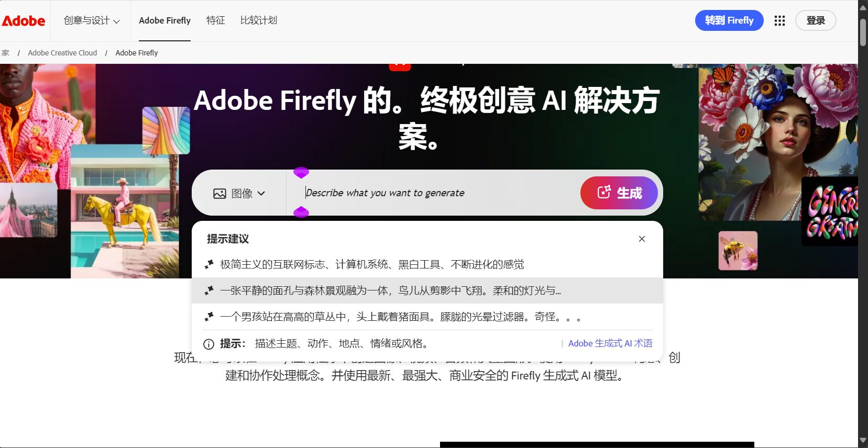This screenshot has width=868, height=448.
Task: Click the wand icon beside 一个男孩 suggestion
Action: (x=209, y=317)
